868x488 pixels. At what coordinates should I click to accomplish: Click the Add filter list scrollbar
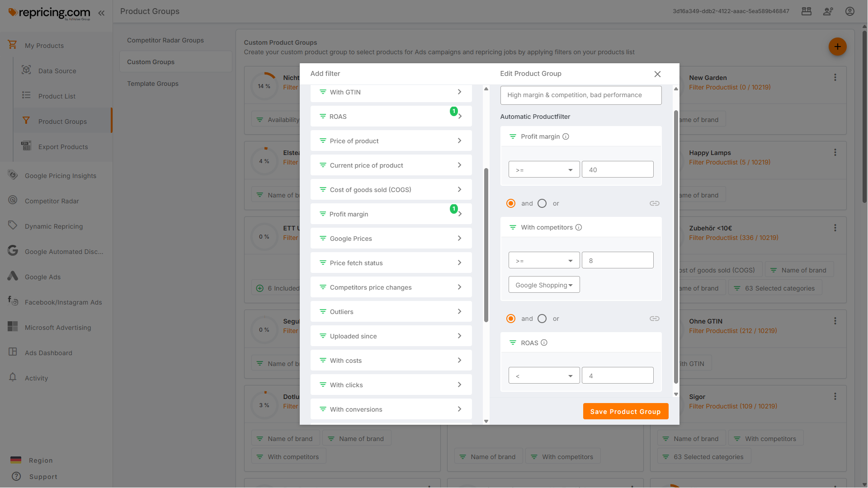486,245
